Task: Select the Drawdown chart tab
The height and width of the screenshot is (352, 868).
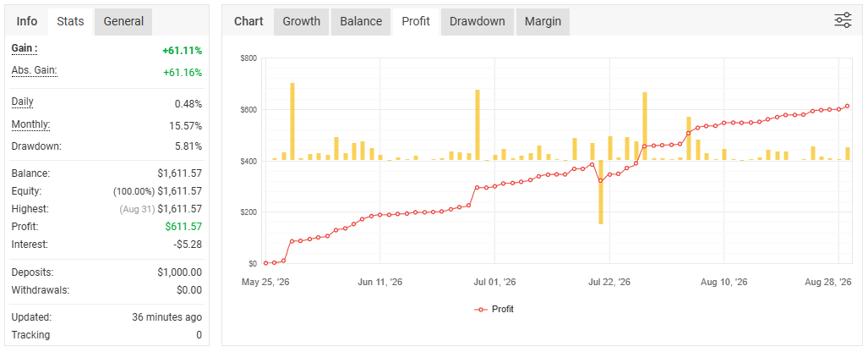Action: pos(478,22)
